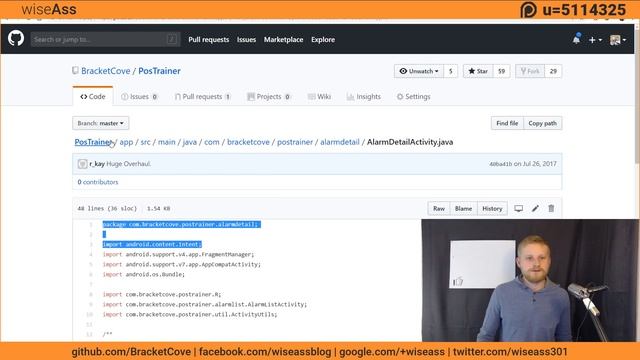Open the r_kay author avatar
This screenshot has width=640, height=360.
(x=82, y=164)
